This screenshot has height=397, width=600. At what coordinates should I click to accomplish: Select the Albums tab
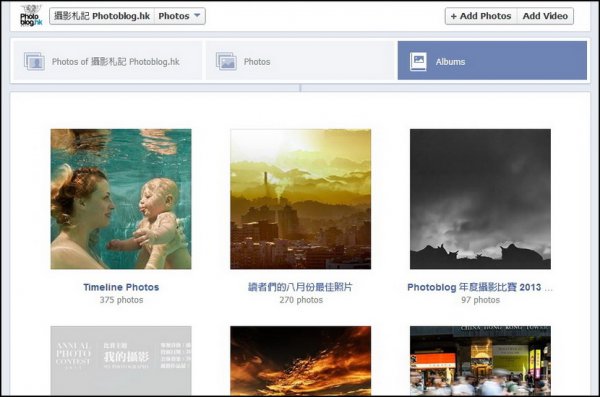click(x=492, y=61)
